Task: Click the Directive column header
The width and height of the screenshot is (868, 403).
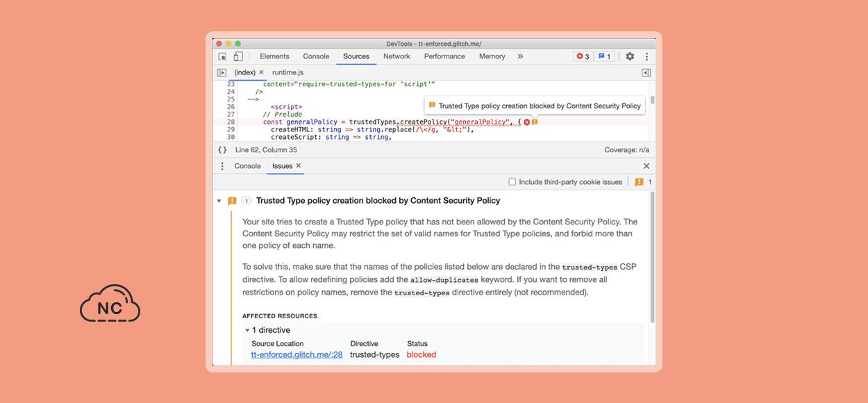Action: click(364, 344)
